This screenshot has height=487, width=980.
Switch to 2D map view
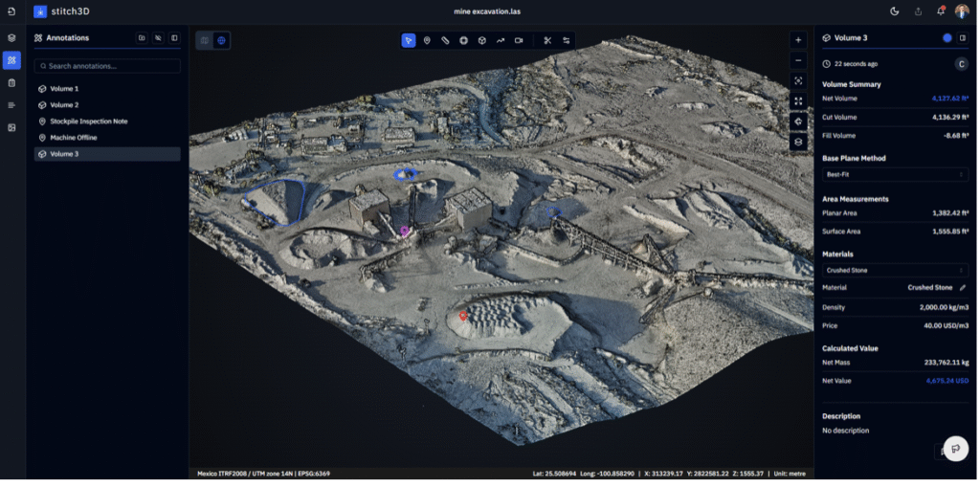205,40
